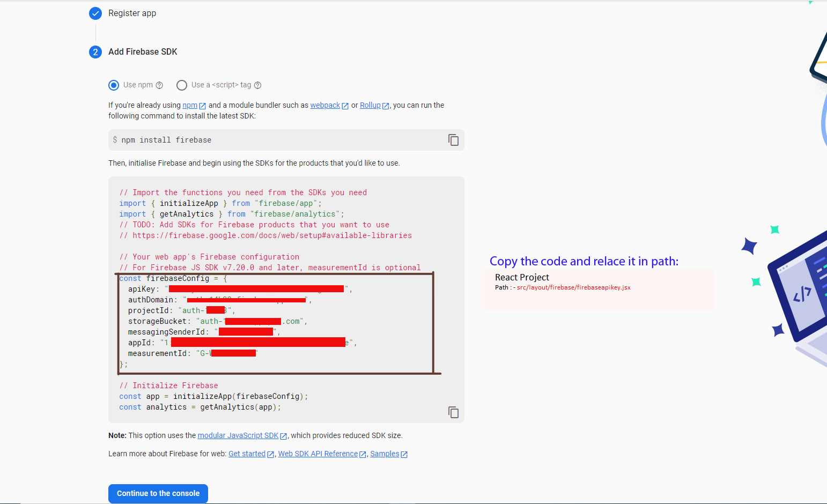The height and width of the screenshot is (504, 827).
Task: Open the webpack link
Action: click(x=325, y=106)
